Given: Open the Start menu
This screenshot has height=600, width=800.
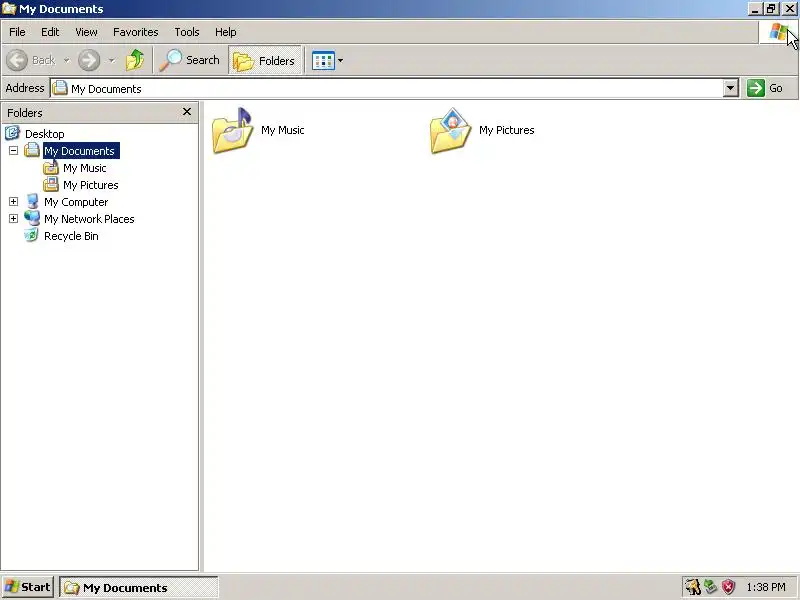Looking at the screenshot, I should (28, 587).
